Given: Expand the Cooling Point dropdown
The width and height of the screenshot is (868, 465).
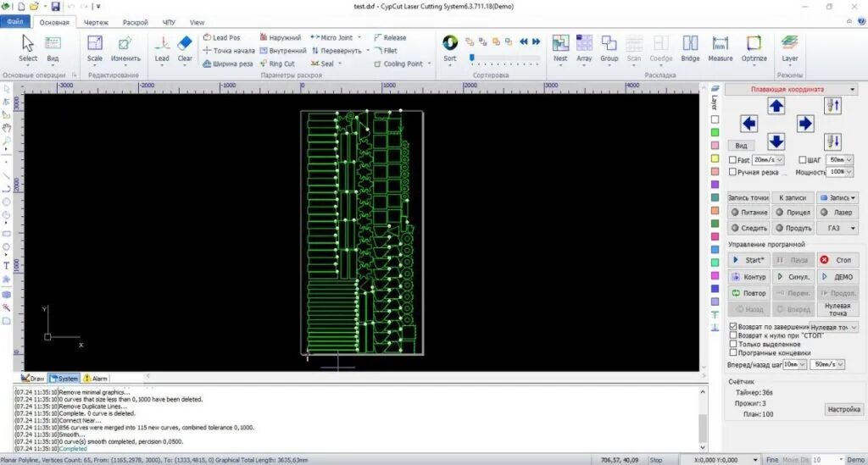Looking at the screenshot, I should pyautogui.click(x=430, y=64).
